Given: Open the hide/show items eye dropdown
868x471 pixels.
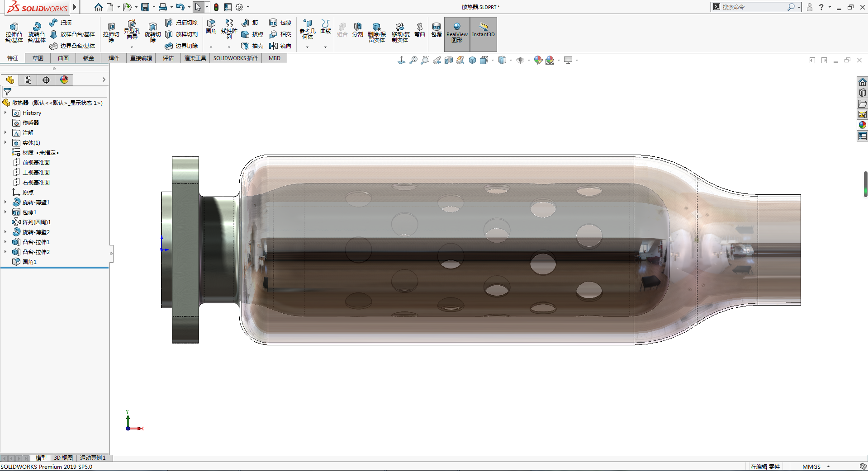Looking at the screenshot, I should pos(529,60).
